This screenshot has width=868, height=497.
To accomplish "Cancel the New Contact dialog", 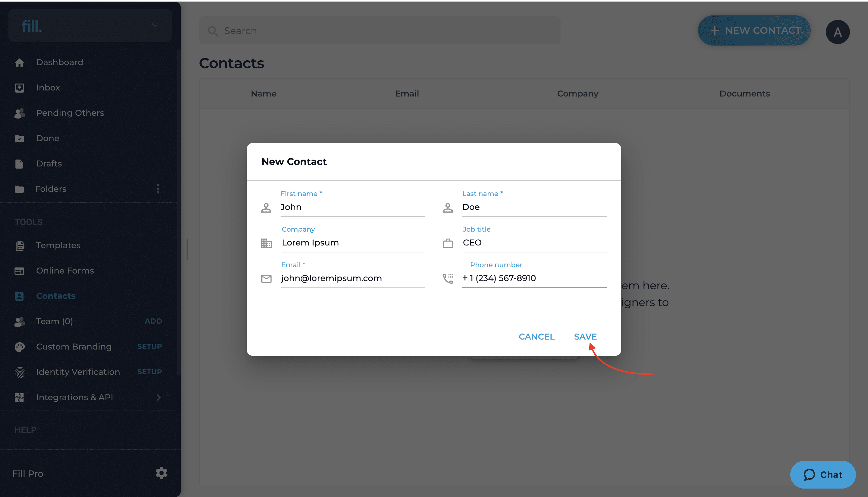I will pyautogui.click(x=536, y=337).
